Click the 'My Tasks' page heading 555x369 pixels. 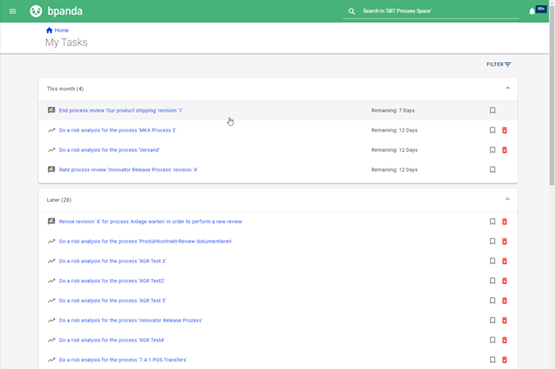pyautogui.click(x=66, y=42)
